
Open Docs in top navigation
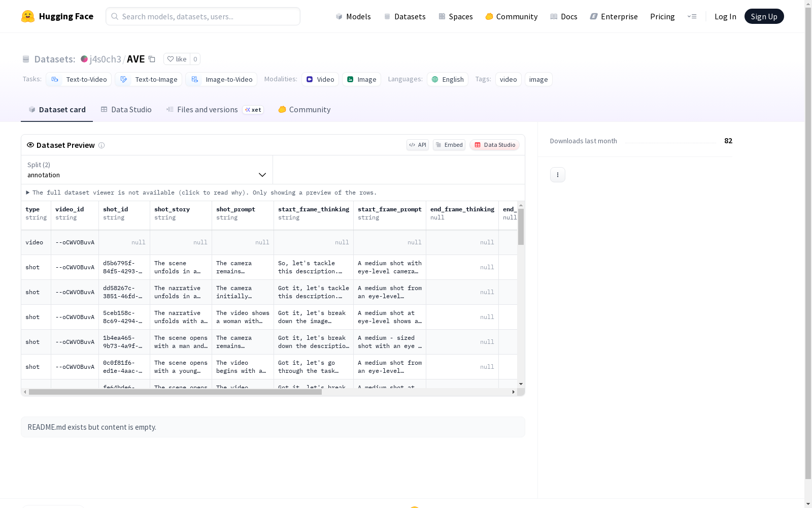click(564, 16)
